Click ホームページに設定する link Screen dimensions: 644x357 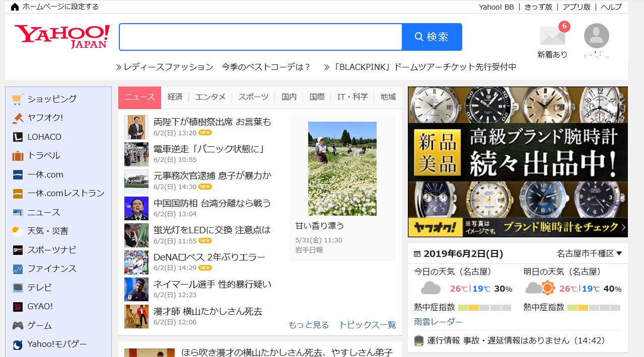tap(60, 7)
